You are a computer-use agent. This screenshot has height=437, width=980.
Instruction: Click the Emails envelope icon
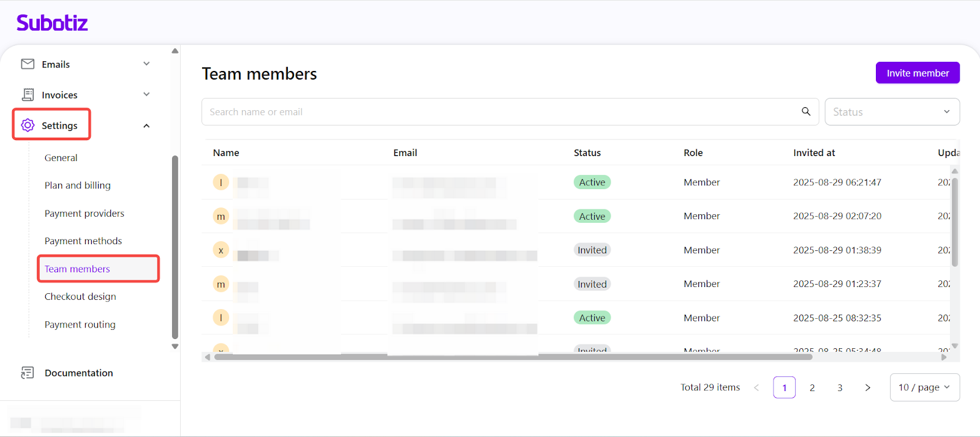28,64
